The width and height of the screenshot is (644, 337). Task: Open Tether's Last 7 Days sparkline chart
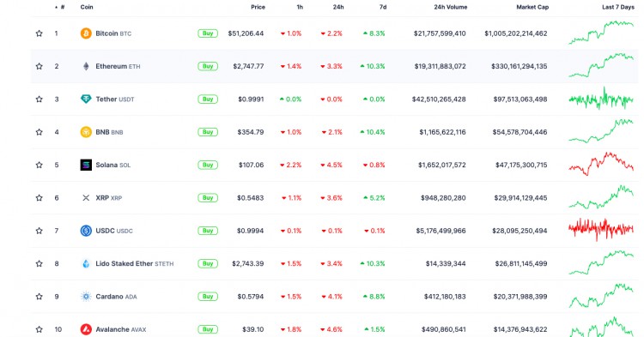tap(601, 99)
